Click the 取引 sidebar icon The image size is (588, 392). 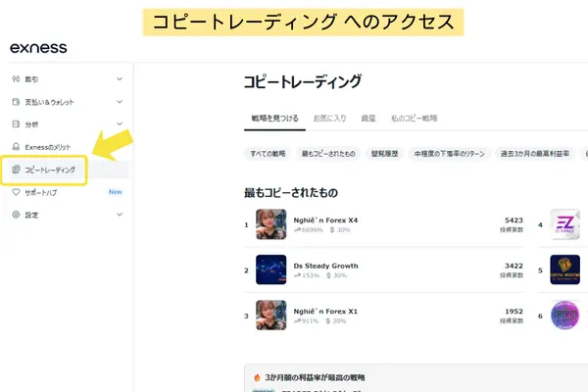pos(16,79)
